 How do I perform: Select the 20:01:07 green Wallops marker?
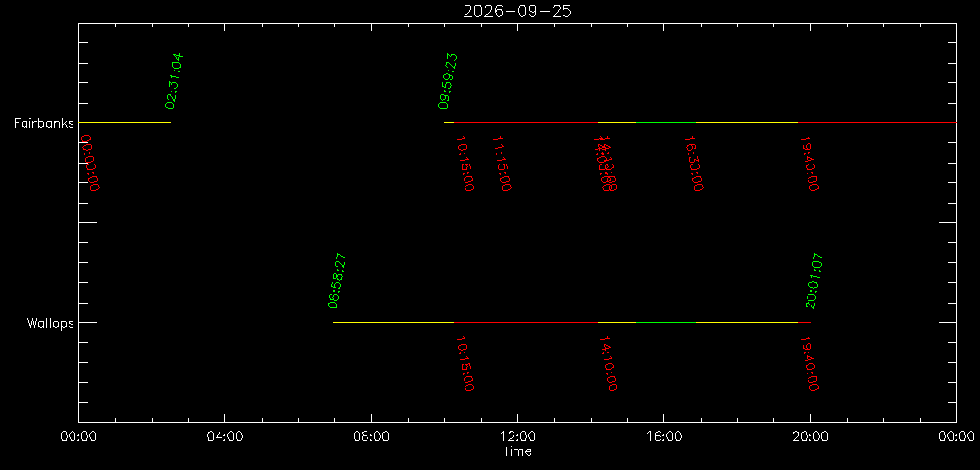click(815, 281)
